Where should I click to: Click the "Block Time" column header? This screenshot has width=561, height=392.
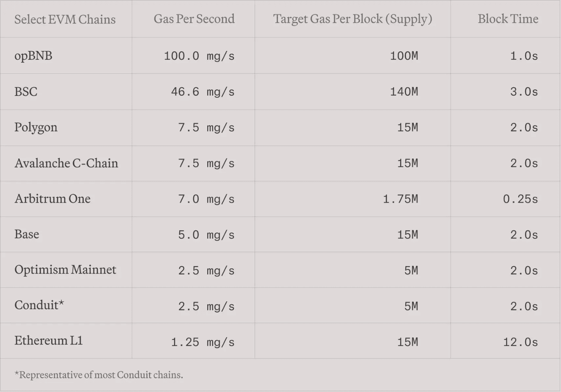[508, 19]
